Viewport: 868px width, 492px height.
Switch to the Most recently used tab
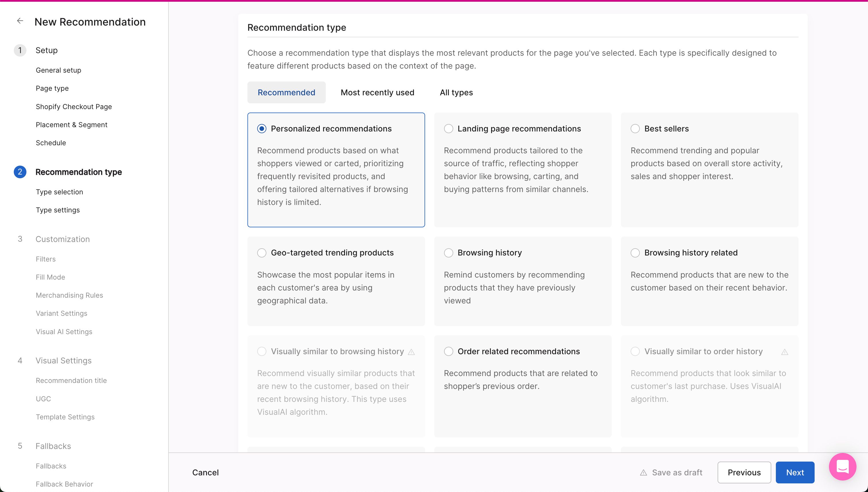377,92
